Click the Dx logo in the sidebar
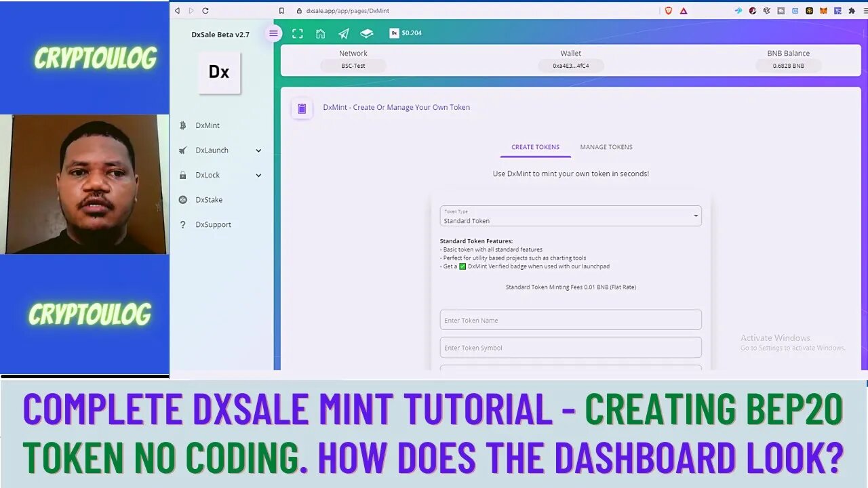This screenshot has height=488, width=868. click(x=219, y=73)
